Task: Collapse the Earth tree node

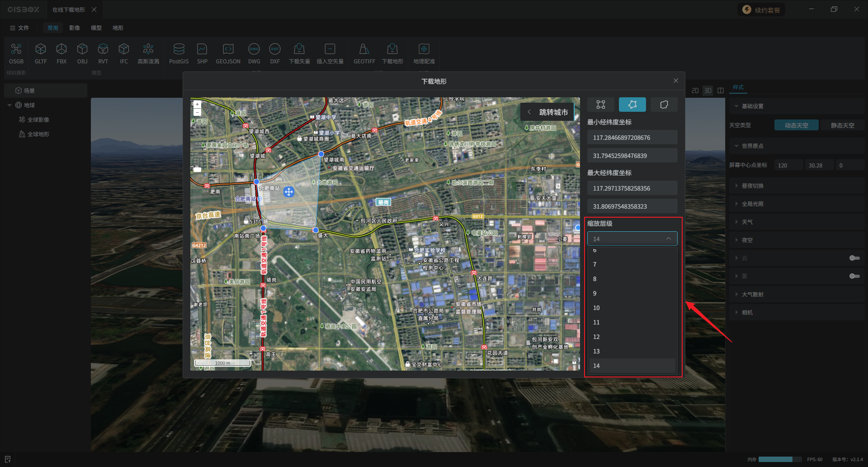Action: click(9, 105)
